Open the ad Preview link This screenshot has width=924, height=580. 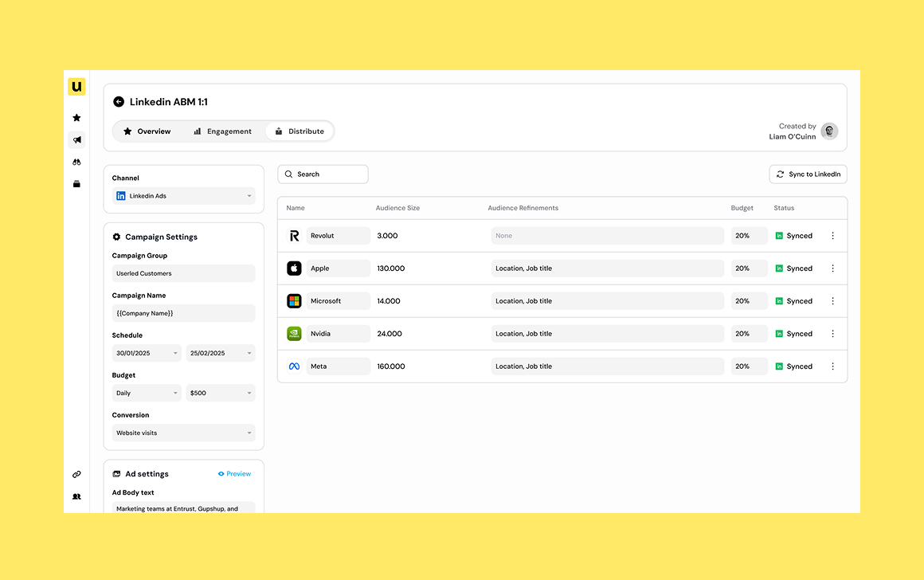pos(234,474)
